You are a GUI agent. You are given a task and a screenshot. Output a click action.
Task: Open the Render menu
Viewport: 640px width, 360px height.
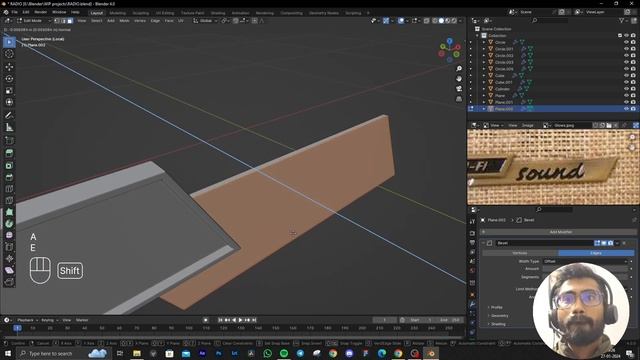[40, 12]
